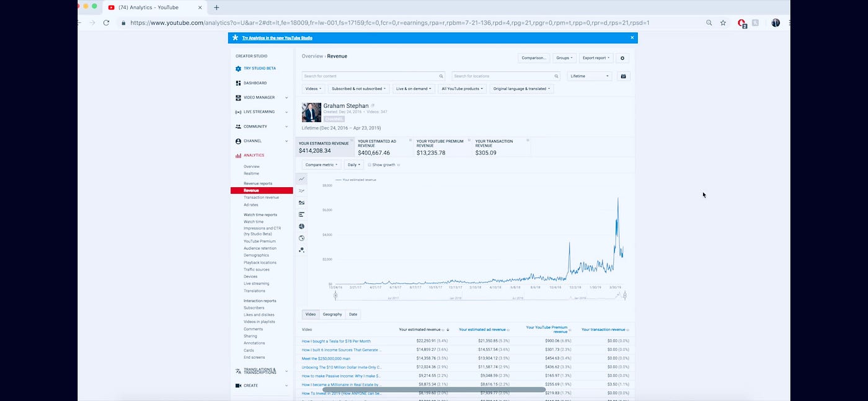The width and height of the screenshot is (868, 401).
Task: Open Subscribed & not subscribed dropdown
Action: click(358, 89)
